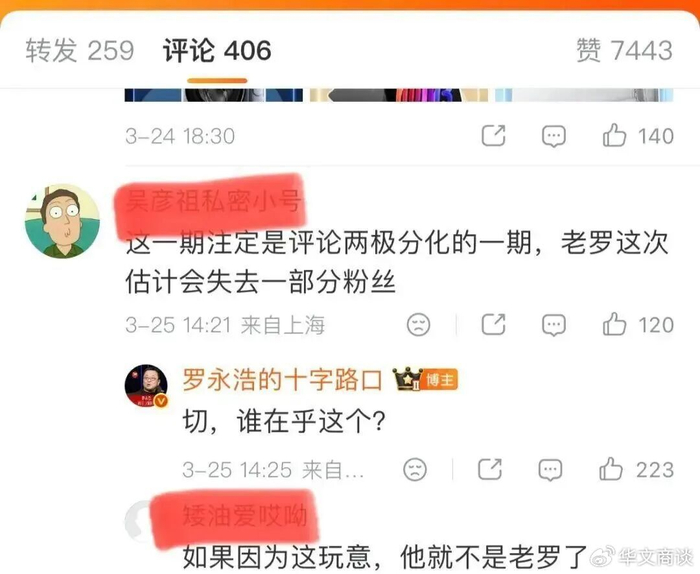Select the 赞 7443 tab
The image size is (700, 574).
pyautogui.click(x=624, y=50)
